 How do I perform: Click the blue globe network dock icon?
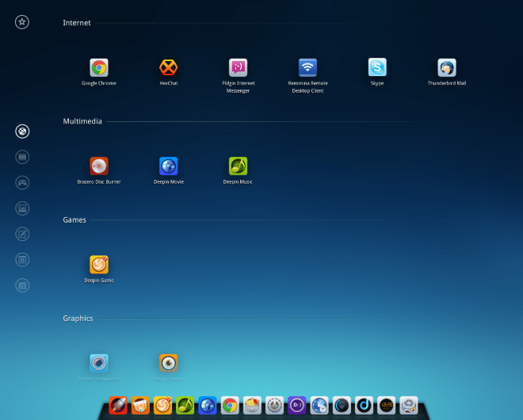click(319, 405)
